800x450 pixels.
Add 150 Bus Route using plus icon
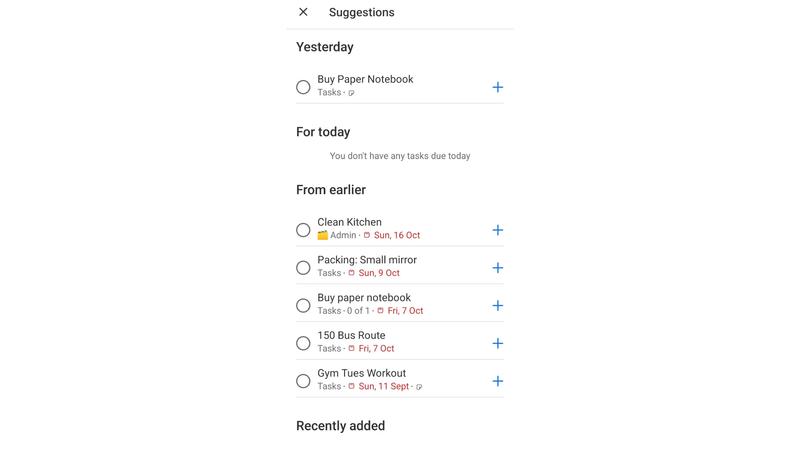pyautogui.click(x=497, y=343)
